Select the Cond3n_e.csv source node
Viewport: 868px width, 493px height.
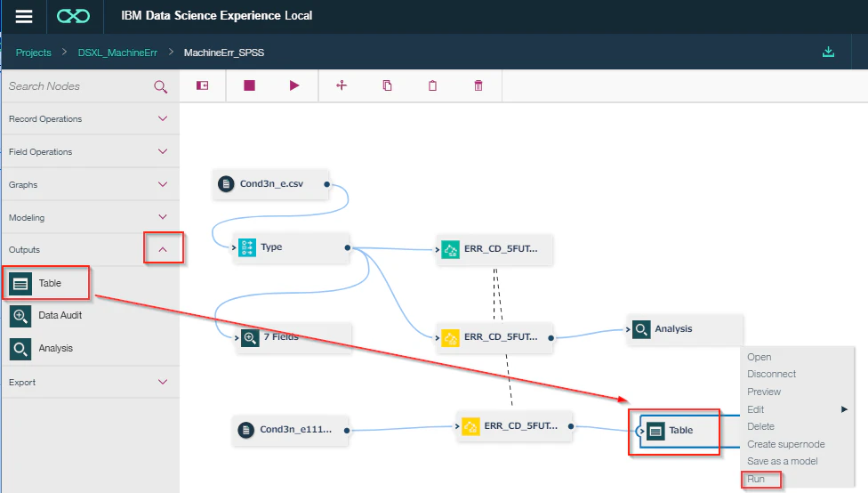tap(270, 184)
